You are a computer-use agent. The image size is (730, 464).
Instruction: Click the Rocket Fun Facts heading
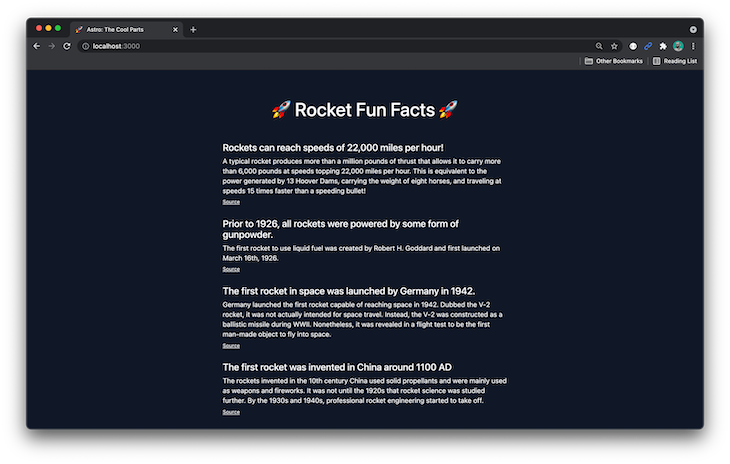365,110
